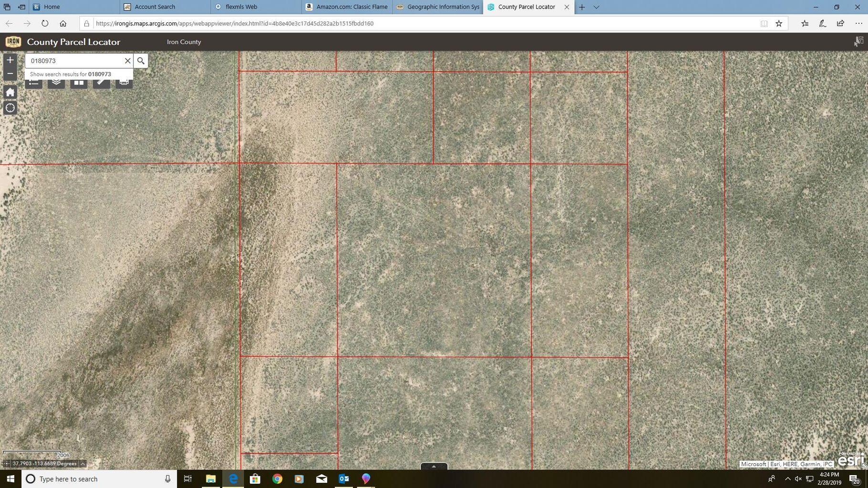
Task: Activate the My Location tracker
Action: tap(10, 108)
